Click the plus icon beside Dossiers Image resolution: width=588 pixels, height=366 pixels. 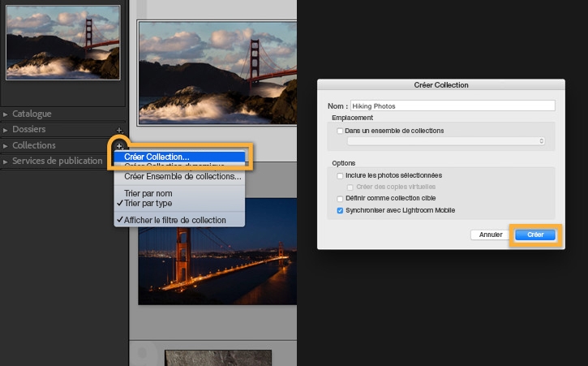(x=119, y=131)
